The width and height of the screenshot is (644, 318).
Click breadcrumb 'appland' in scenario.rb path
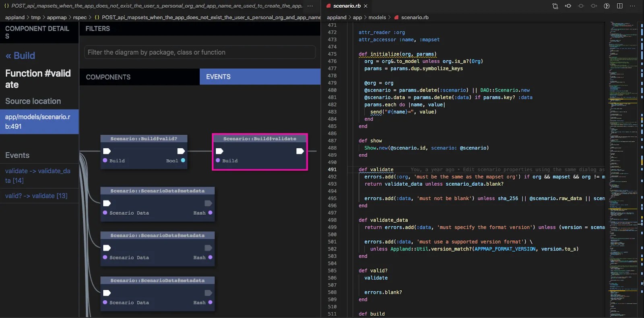[336, 17]
